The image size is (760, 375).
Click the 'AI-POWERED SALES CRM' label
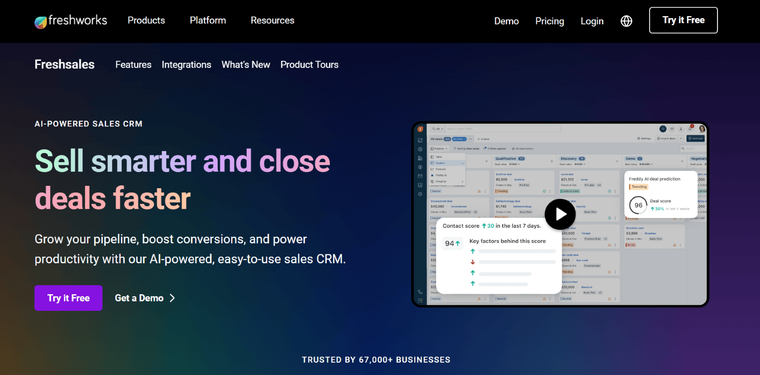(x=89, y=124)
